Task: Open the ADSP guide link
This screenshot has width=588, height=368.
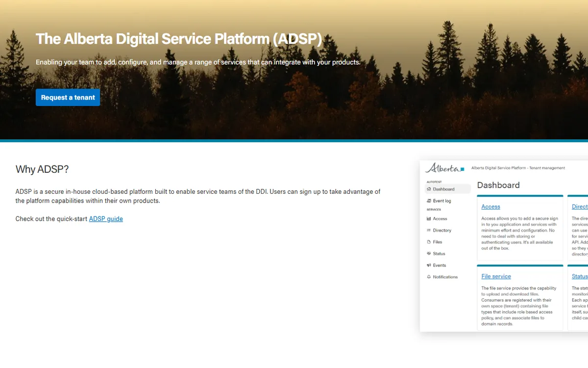Action: coord(106,219)
